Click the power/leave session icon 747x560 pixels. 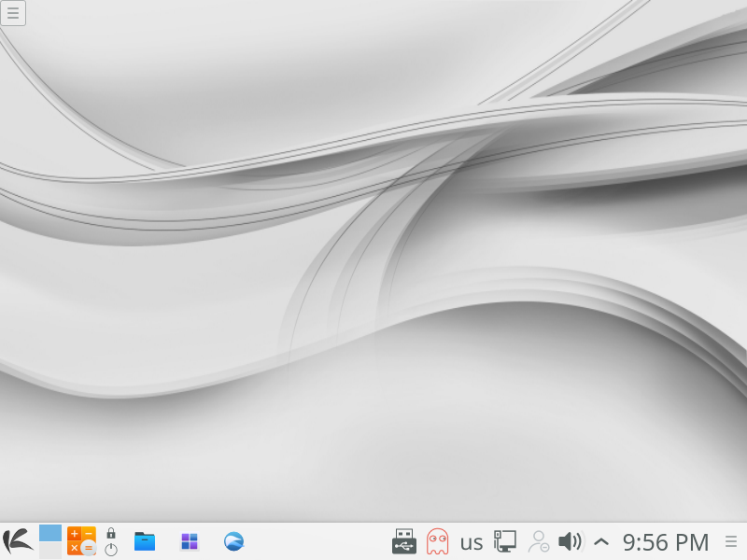pyautogui.click(x=111, y=550)
